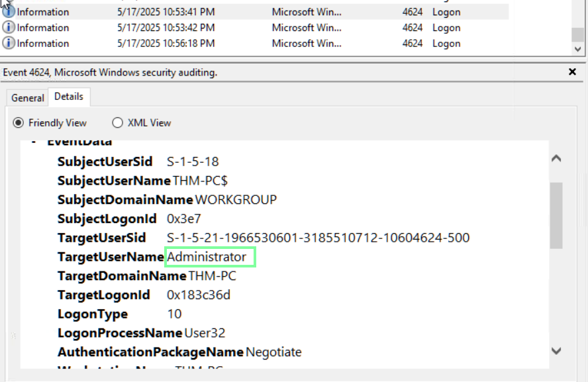The width and height of the screenshot is (588, 382).
Task: Switch to the Details tab
Action: [69, 97]
